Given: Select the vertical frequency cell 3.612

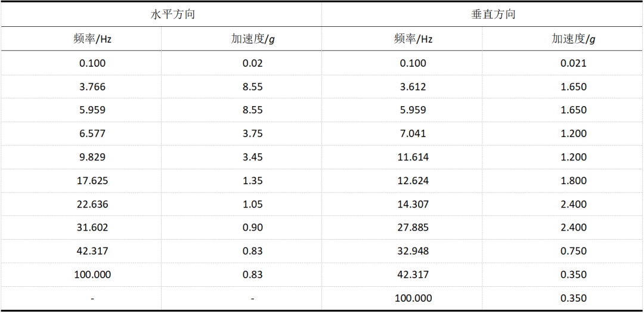Looking at the screenshot, I should click(x=413, y=87).
